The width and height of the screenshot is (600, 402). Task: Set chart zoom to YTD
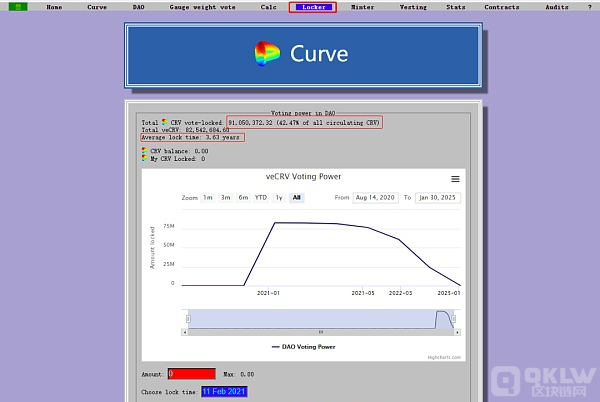click(261, 197)
